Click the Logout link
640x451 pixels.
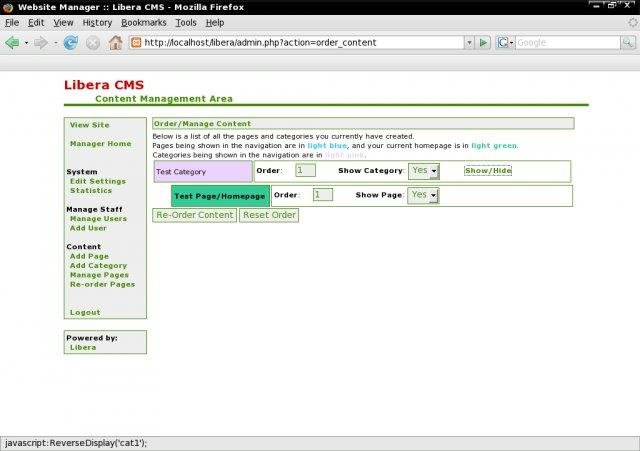click(85, 313)
